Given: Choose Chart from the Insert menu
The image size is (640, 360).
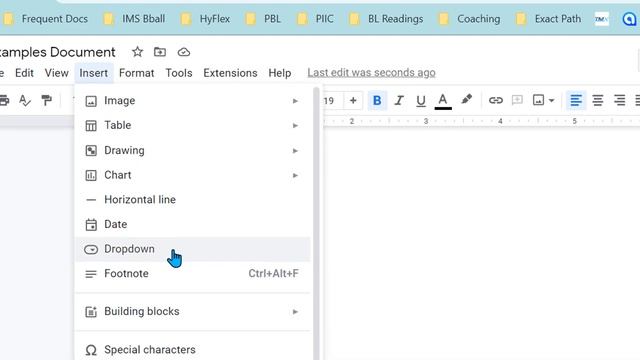Looking at the screenshot, I should point(193,175).
